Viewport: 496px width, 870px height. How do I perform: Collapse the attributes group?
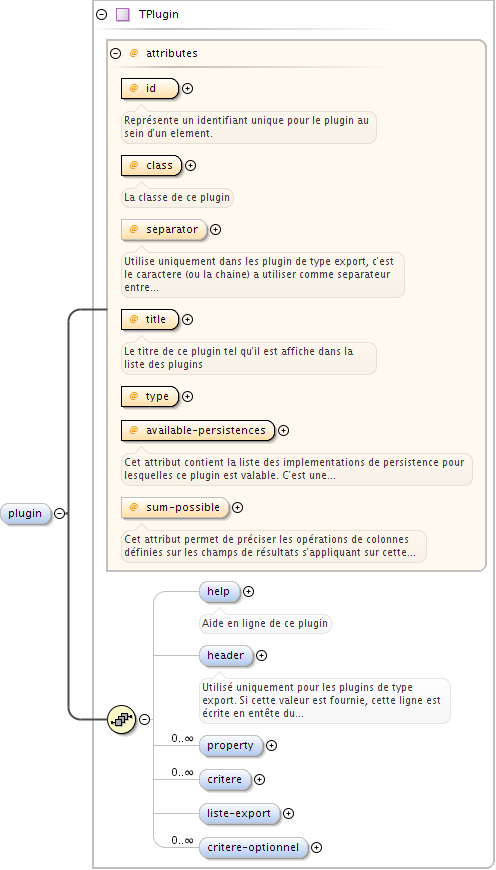click(x=115, y=54)
